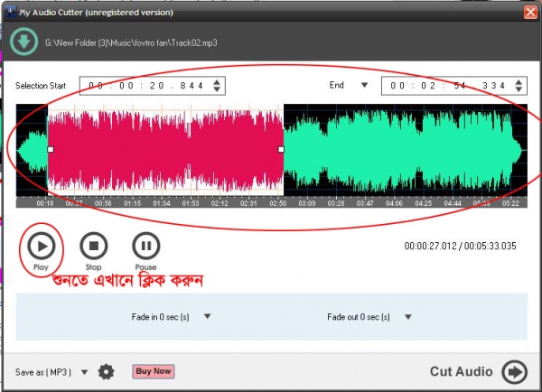Click the Cut Audio label

461,371
